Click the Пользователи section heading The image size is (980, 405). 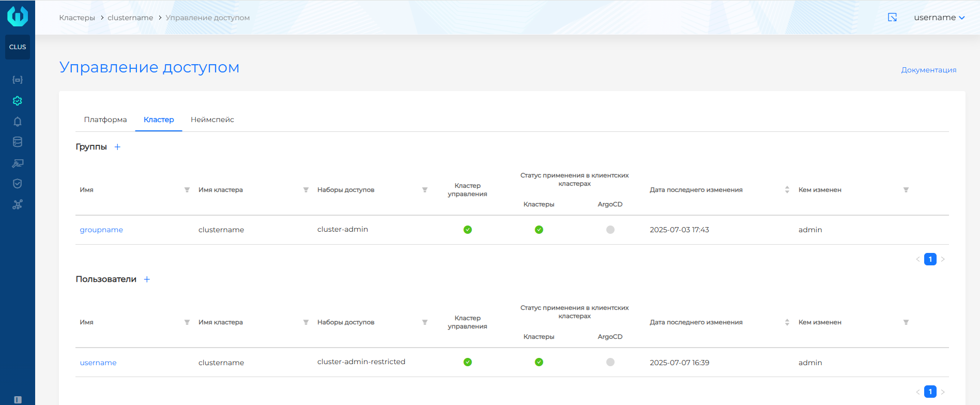click(106, 279)
